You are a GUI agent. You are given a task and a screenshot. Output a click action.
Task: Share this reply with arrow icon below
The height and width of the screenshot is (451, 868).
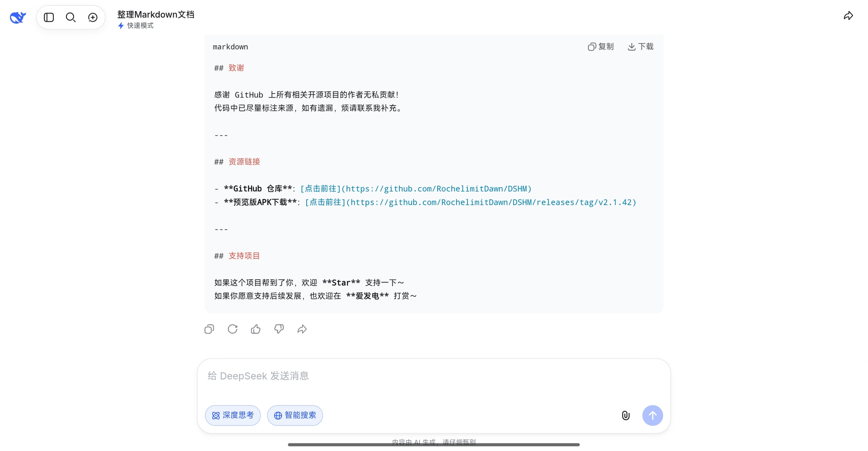coord(302,329)
